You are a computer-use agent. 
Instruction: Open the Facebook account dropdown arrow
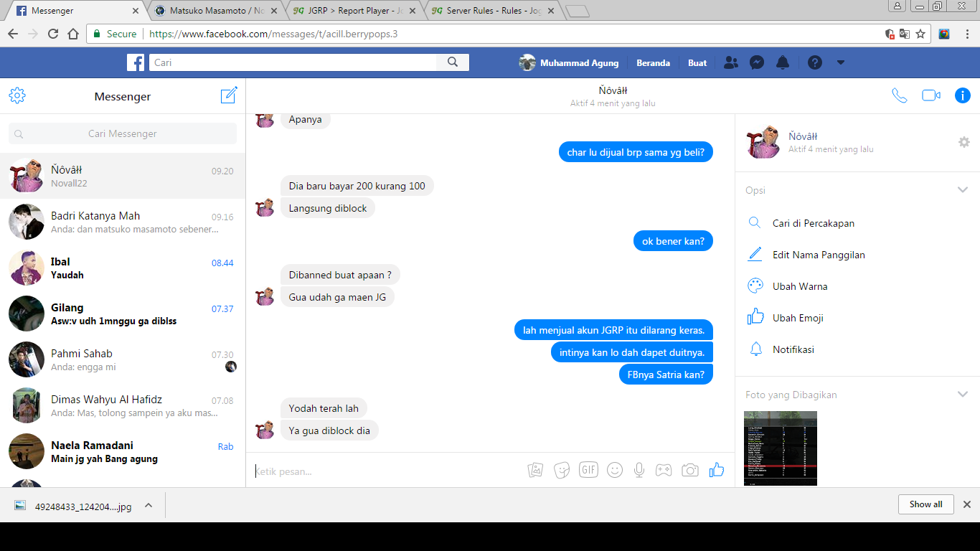(841, 62)
